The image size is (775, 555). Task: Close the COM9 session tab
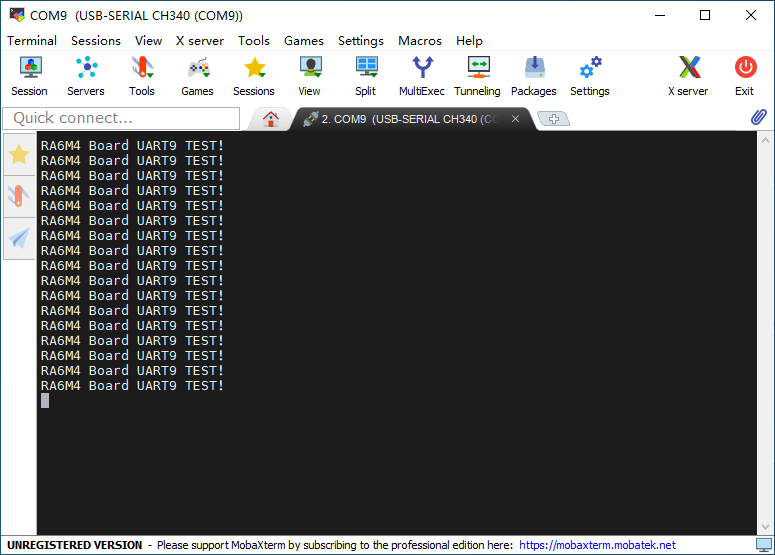[x=515, y=119]
